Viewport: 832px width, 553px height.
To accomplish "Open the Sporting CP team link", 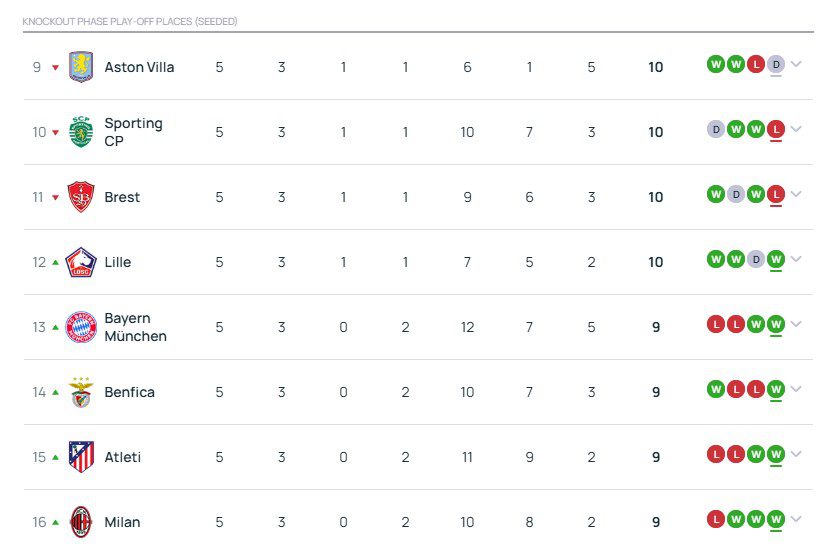I will 133,132.
